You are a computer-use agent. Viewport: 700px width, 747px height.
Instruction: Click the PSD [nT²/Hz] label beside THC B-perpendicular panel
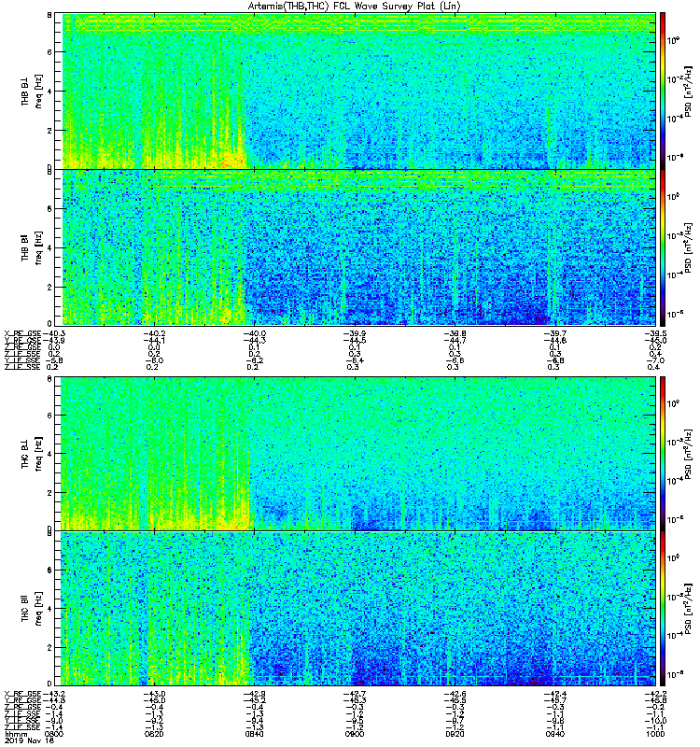tap(689, 454)
